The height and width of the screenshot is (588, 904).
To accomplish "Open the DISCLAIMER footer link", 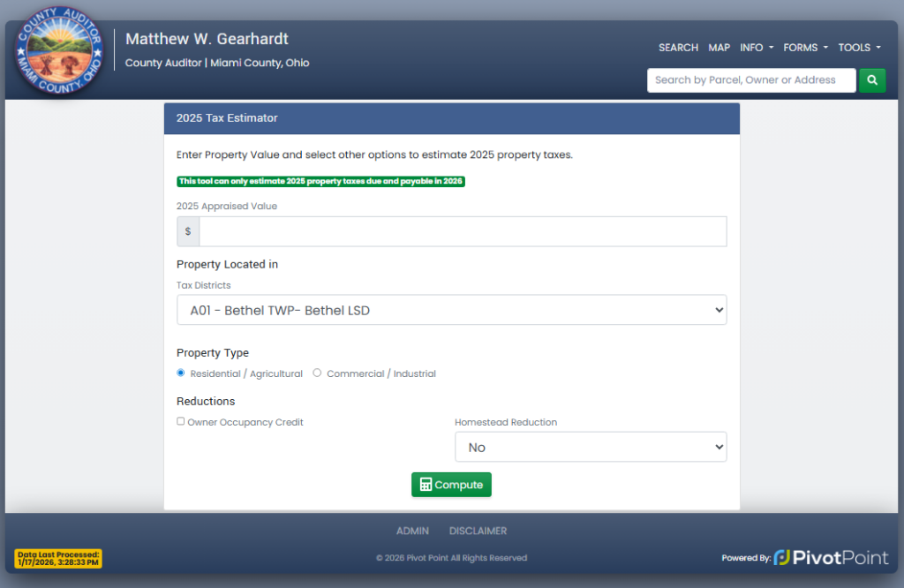I will [x=478, y=531].
